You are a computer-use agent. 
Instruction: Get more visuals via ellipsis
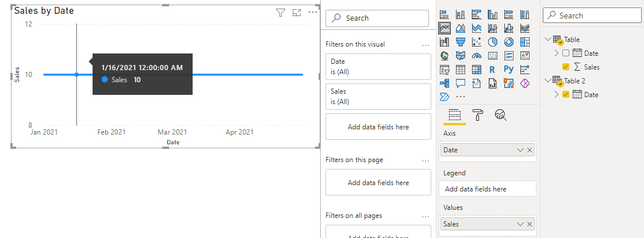(x=461, y=97)
